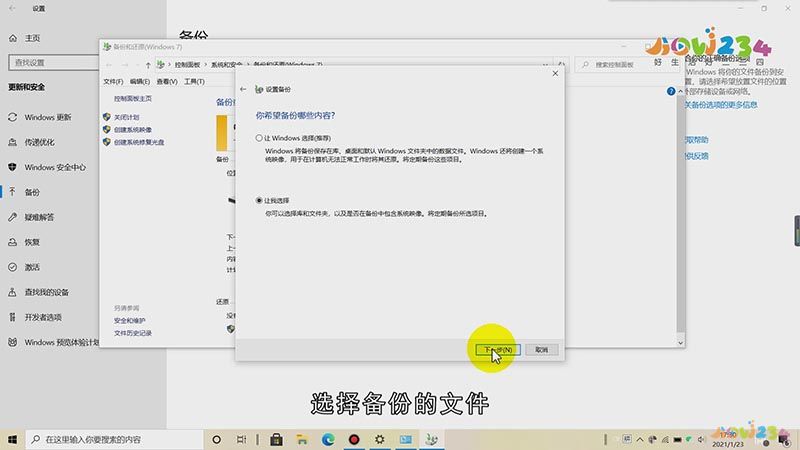Open the Windows Start menu
Screen dimensions: 800x450
click(x=12, y=439)
